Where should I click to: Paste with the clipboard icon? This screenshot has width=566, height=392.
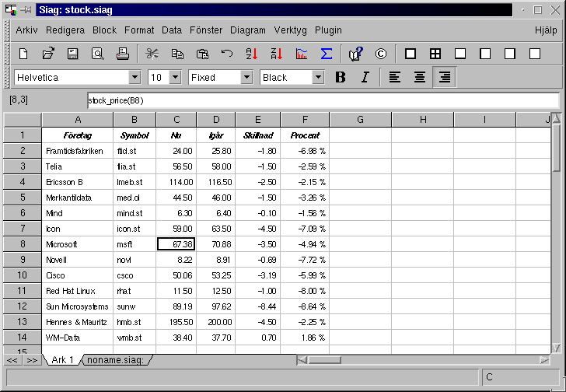202,54
